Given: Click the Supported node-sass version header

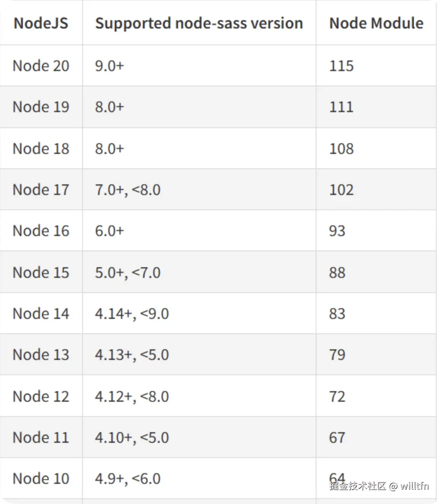Looking at the screenshot, I should pyautogui.click(x=199, y=24).
